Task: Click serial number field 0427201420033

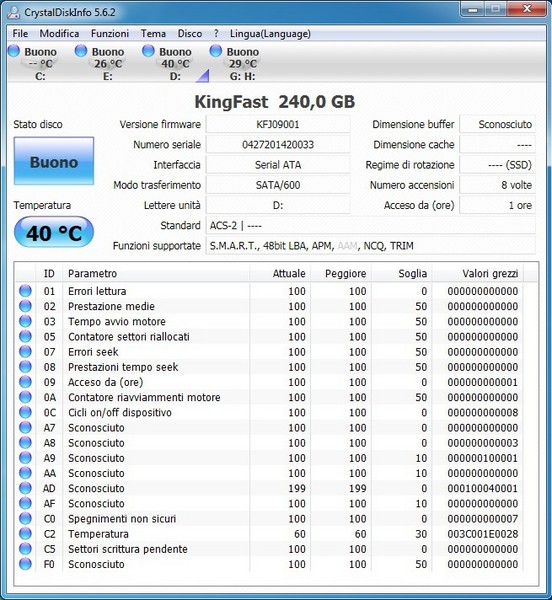Action: tap(278, 145)
